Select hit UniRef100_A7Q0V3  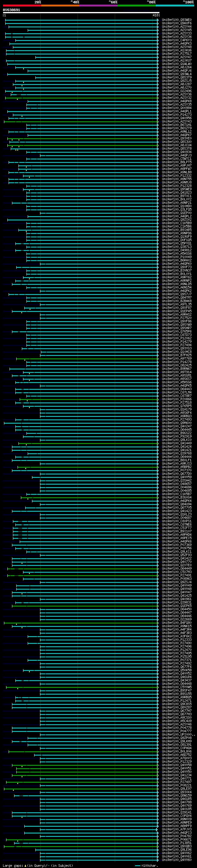point(177,758)
